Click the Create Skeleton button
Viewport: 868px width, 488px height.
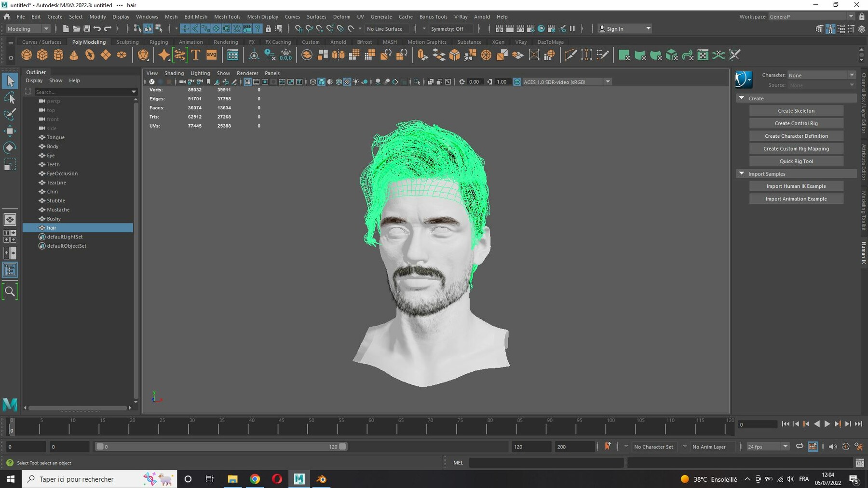coord(796,111)
